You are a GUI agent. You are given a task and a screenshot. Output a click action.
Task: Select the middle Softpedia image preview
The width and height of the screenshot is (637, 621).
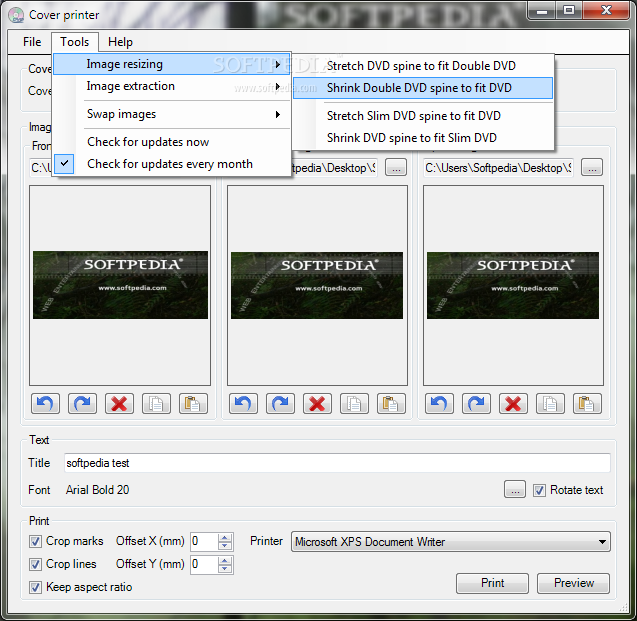pyautogui.click(x=317, y=285)
